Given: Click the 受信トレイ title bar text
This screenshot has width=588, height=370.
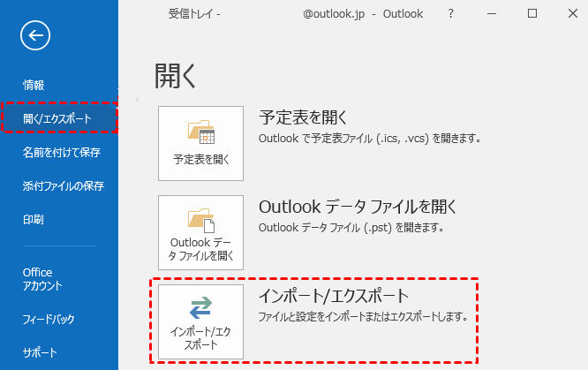Looking at the screenshot, I should pos(193,14).
